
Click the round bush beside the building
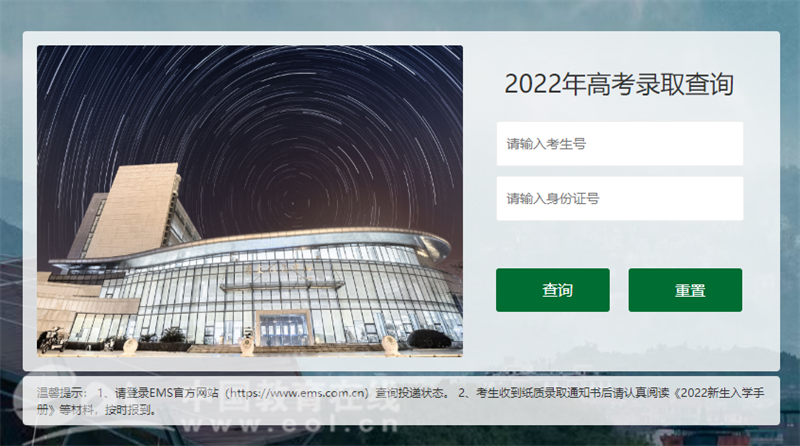click(x=429, y=338)
